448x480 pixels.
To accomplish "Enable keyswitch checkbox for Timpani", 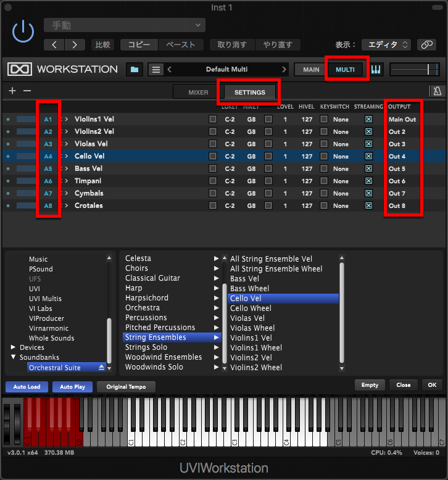I will coord(324,181).
